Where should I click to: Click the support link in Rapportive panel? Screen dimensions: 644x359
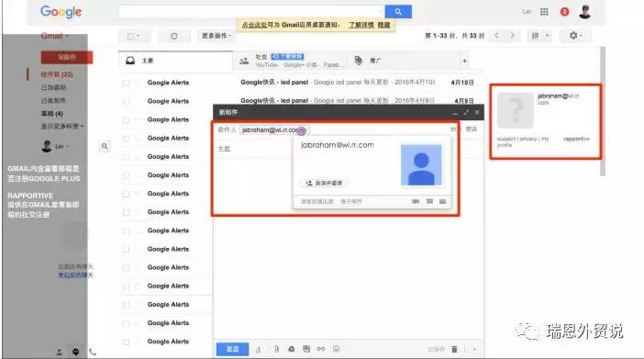tap(506, 139)
